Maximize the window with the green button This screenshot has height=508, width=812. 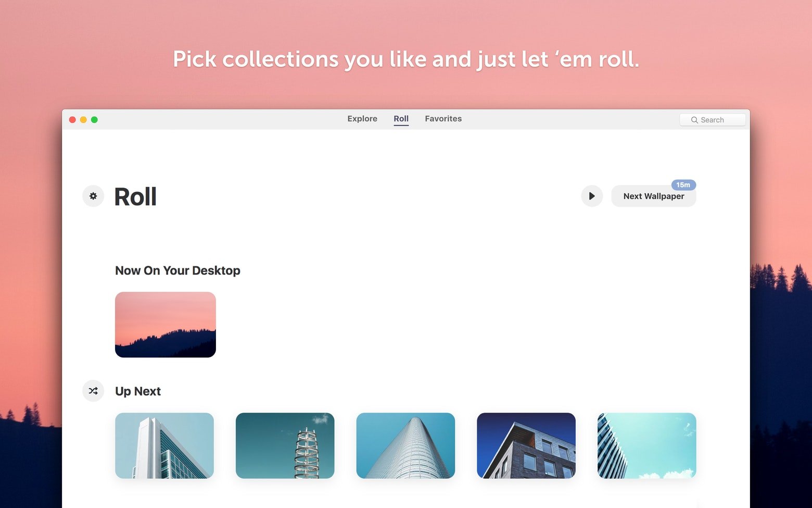(x=94, y=120)
